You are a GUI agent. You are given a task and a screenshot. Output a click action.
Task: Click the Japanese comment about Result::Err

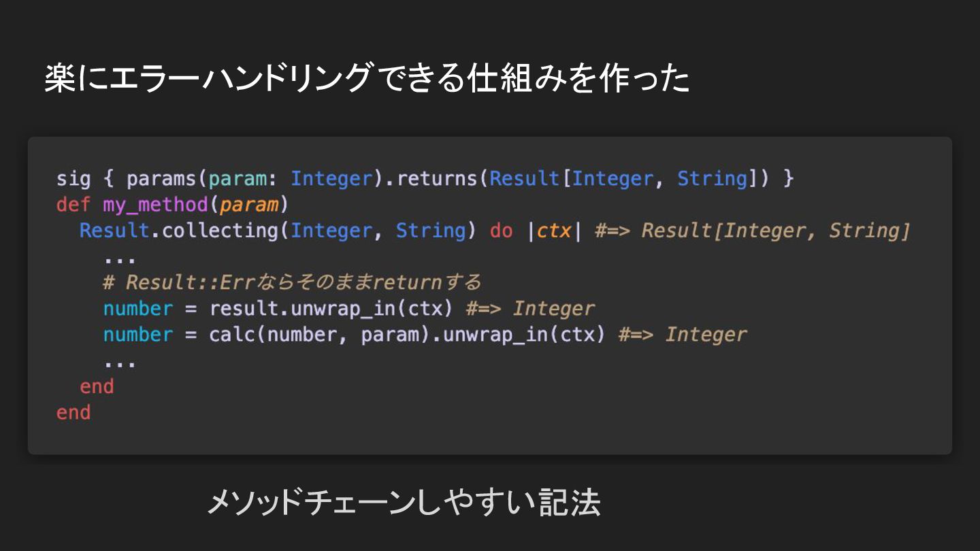click(293, 282)
